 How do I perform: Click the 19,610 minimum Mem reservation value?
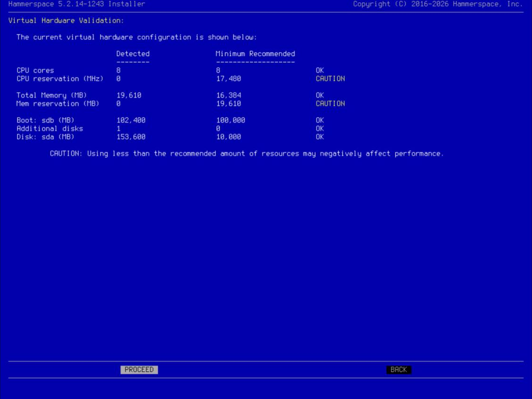tap(229, 103)
